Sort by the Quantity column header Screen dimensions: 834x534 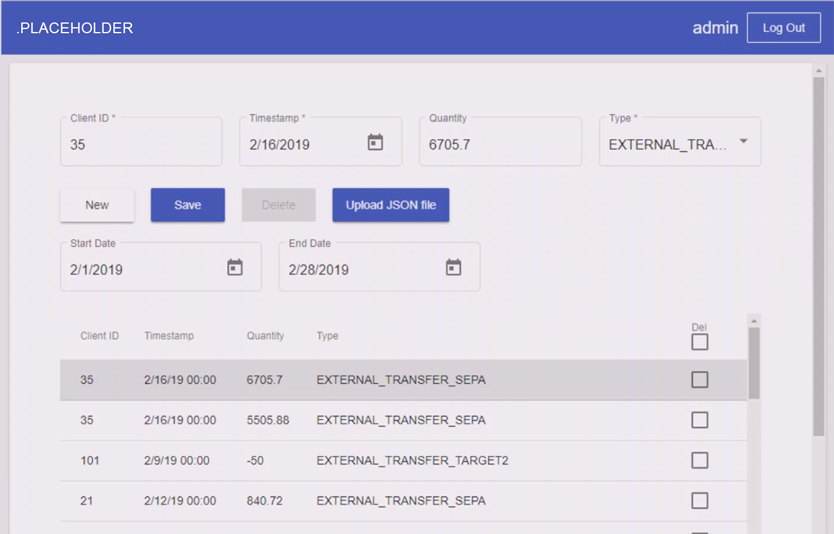click(x=265, y=336)
